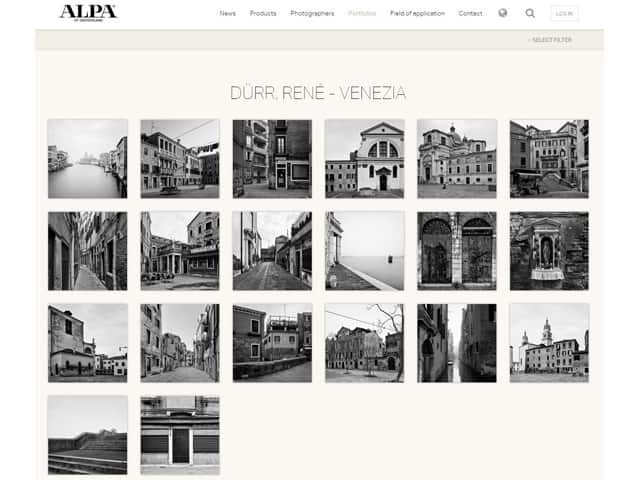Open the bell tower square photo
Screen dimensions: 640x480
point(549,343)
